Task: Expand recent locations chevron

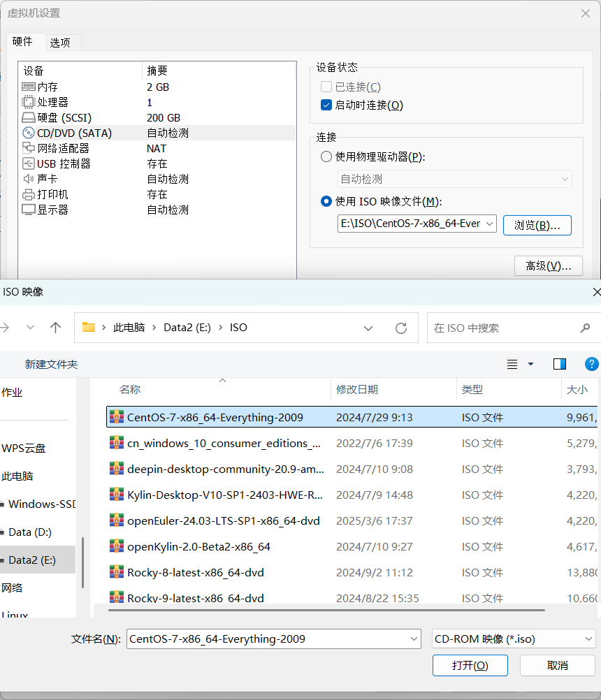Action: pos(30,328)
